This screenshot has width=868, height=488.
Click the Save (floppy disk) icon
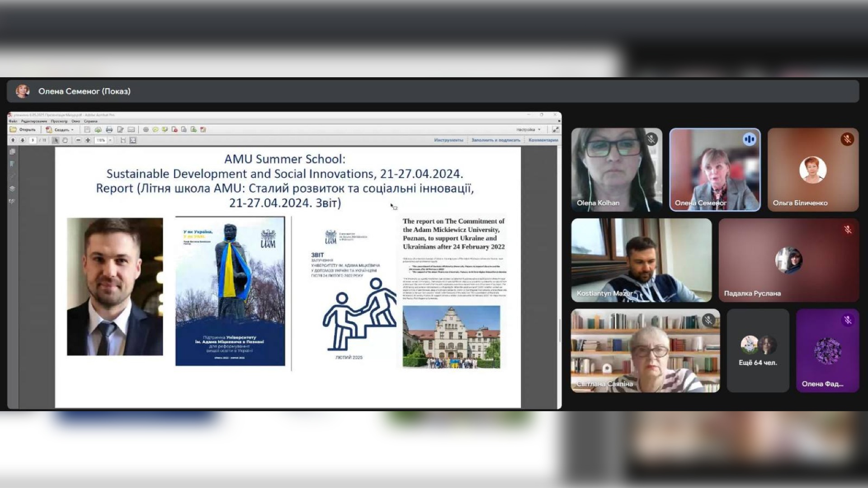87,130
